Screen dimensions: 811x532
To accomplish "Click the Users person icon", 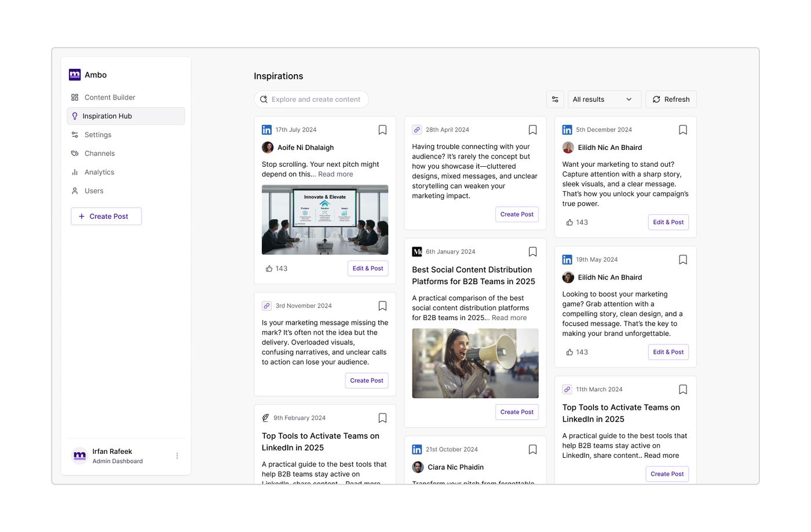I will coord(75,190).
